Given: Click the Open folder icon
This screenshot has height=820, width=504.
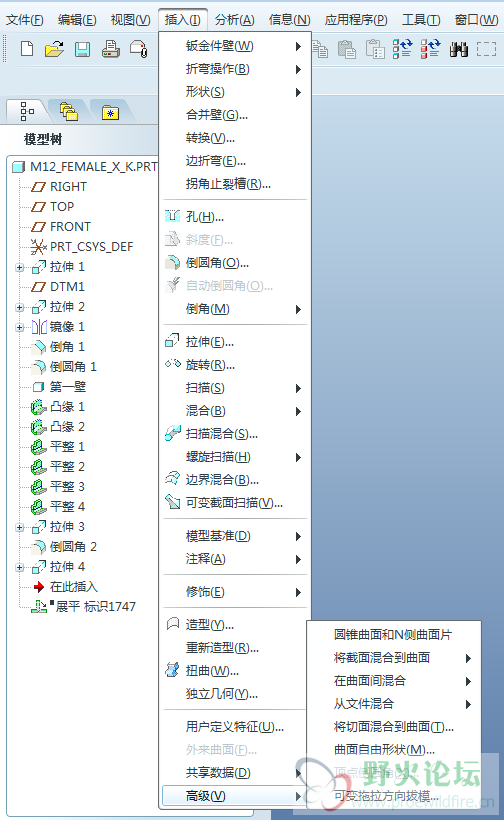Looking at the screenshot, I should [x=54, y=49].
